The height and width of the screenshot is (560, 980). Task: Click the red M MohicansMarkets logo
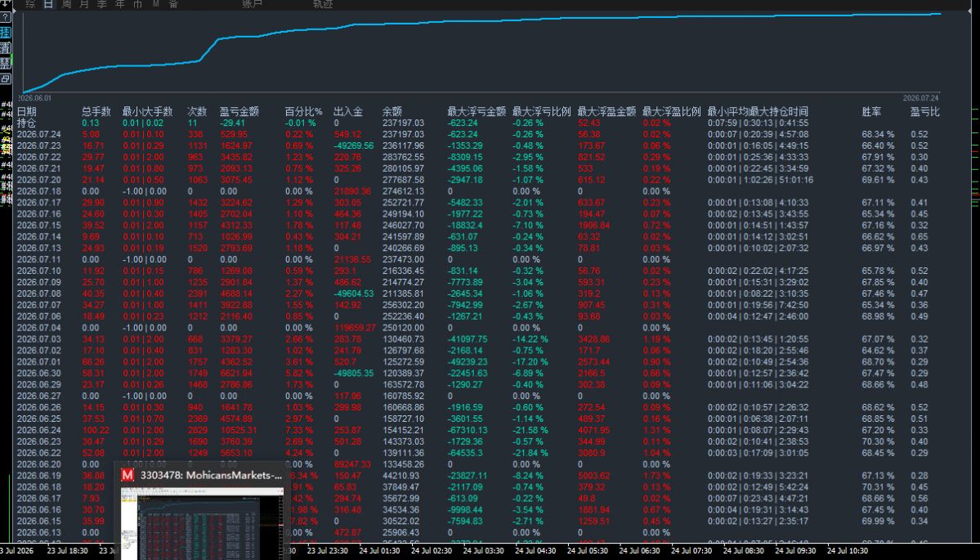[x=128, y=476]
